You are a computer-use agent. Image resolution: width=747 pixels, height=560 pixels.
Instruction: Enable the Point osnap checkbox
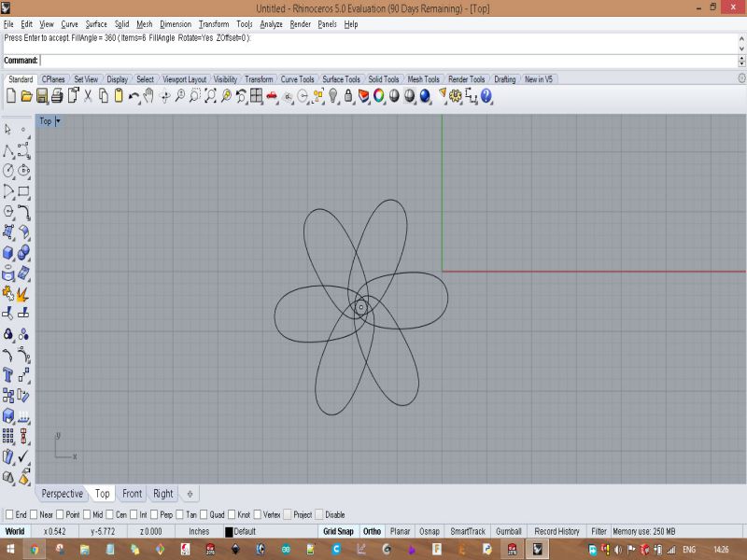[60, 514]
